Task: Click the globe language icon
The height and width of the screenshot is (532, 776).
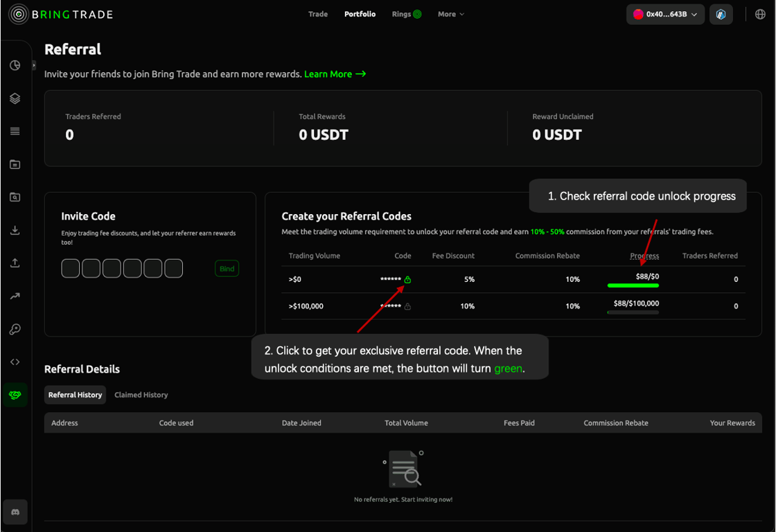Action: [760, 15]
